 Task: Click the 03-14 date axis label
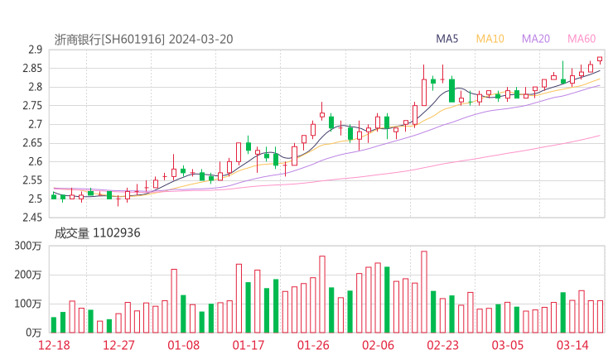[572, 344]
